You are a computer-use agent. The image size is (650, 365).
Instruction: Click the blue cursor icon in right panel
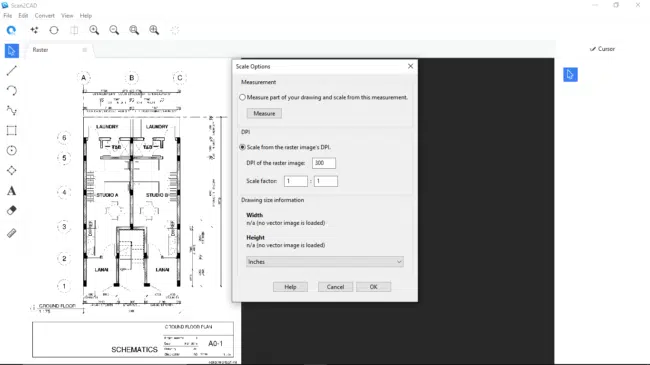click(x=570, y=75)
